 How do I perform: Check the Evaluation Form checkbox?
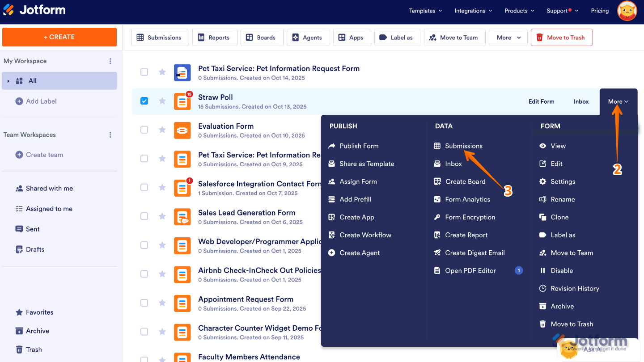pos(144,130)
